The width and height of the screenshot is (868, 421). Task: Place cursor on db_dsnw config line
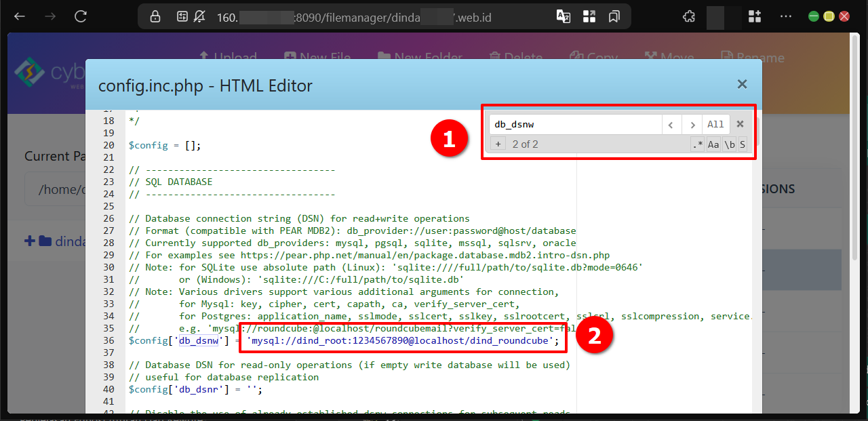(407, 341)
